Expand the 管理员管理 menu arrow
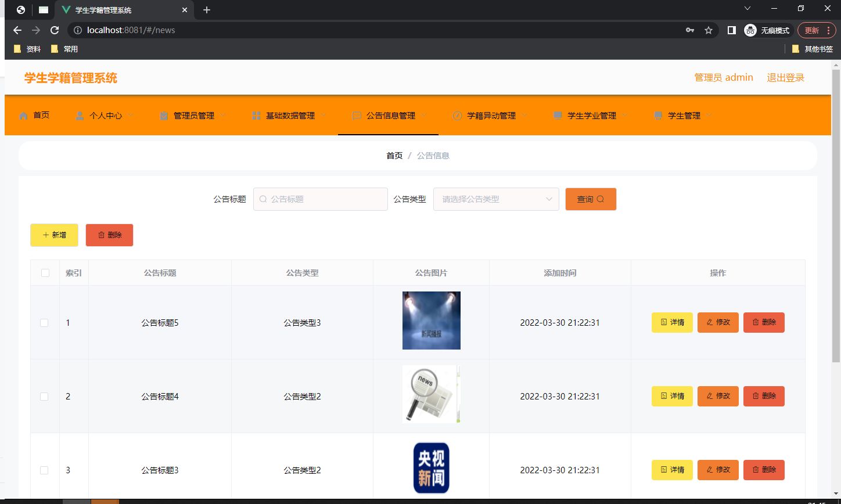This screenshot has height=504, width=841. (x=223, y=115)
